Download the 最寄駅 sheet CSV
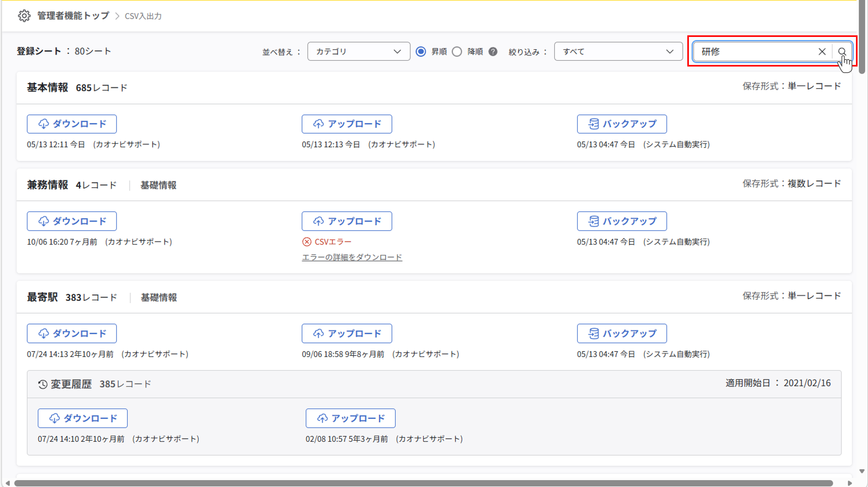This screenshot has width=868, height=487. click(x=72, y=334)
